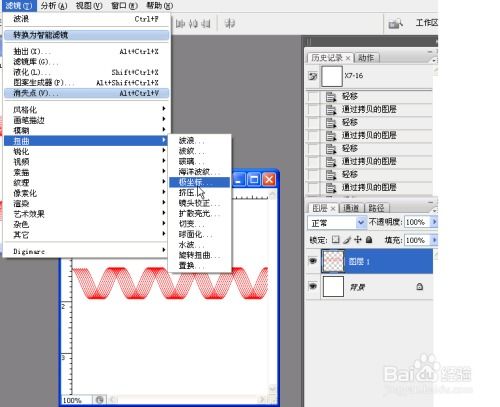Image resolution: width=500 pixels, height=407 pixels.
Task: Open the 图层 panel flyout menu icon
Action: click(434, 211)
